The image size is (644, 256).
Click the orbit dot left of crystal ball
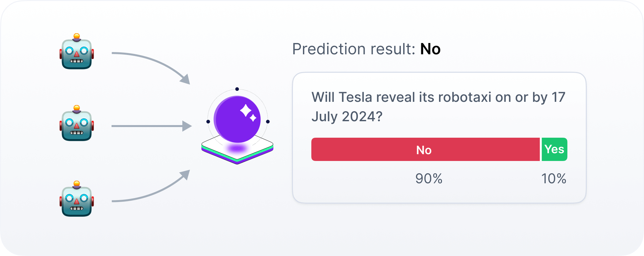[208, 122]
